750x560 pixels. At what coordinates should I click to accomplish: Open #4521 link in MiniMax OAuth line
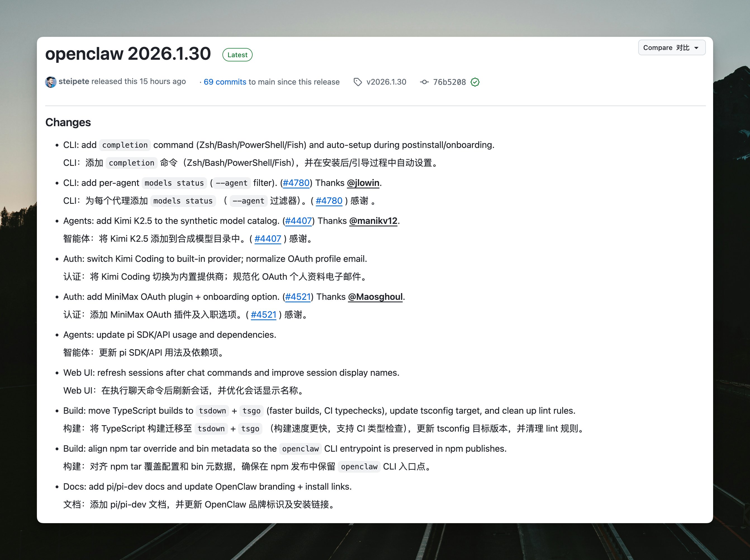point(298,297)
